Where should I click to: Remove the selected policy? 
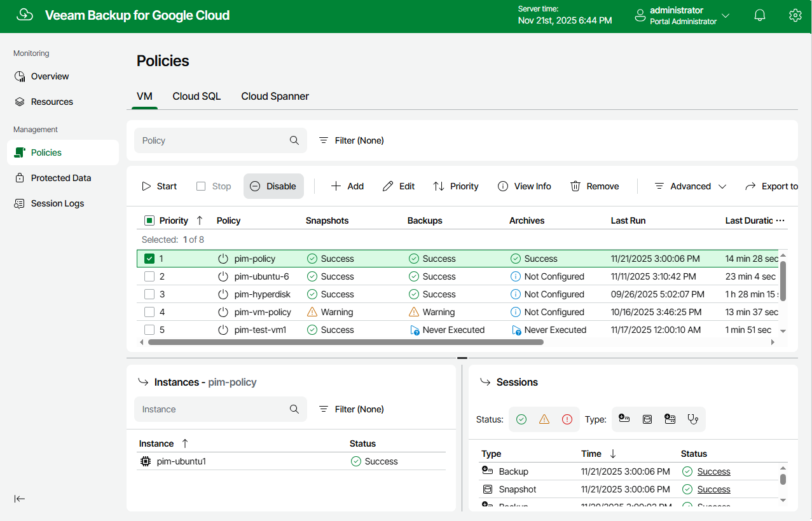pyautogui.click(x=595, y=186)
